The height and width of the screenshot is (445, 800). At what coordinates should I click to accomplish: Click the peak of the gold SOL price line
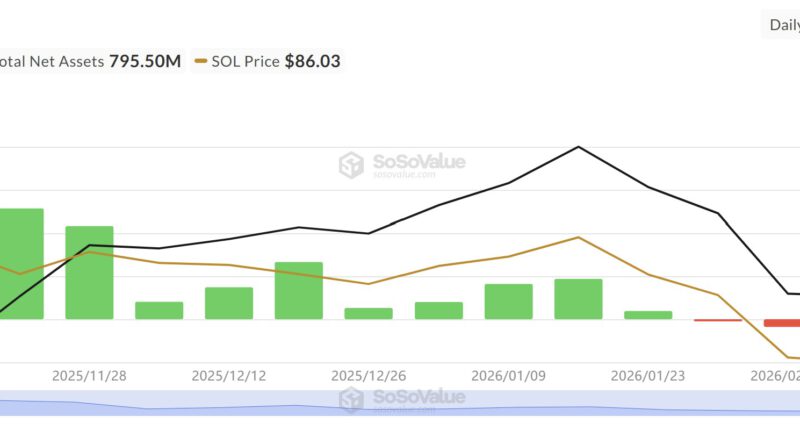pos(579,237)
